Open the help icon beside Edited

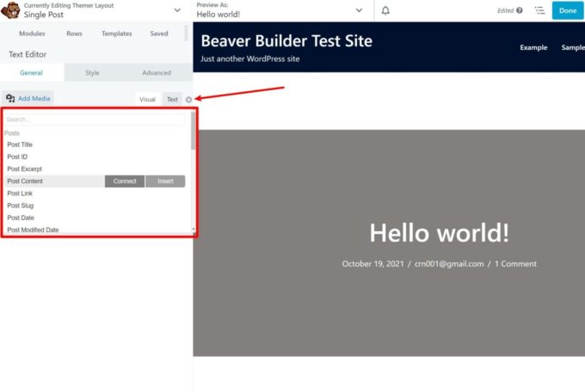pyautogui.click(x=520, y=10)
